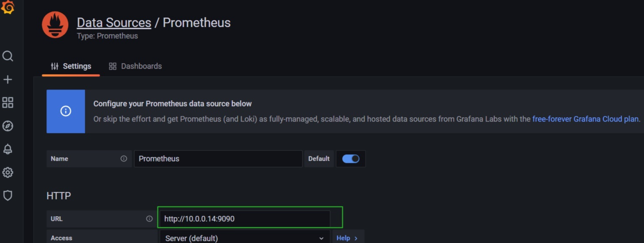Expand the Access Server (default) dropdown
The height and width of the screenshot is (243, 644).
245,238
